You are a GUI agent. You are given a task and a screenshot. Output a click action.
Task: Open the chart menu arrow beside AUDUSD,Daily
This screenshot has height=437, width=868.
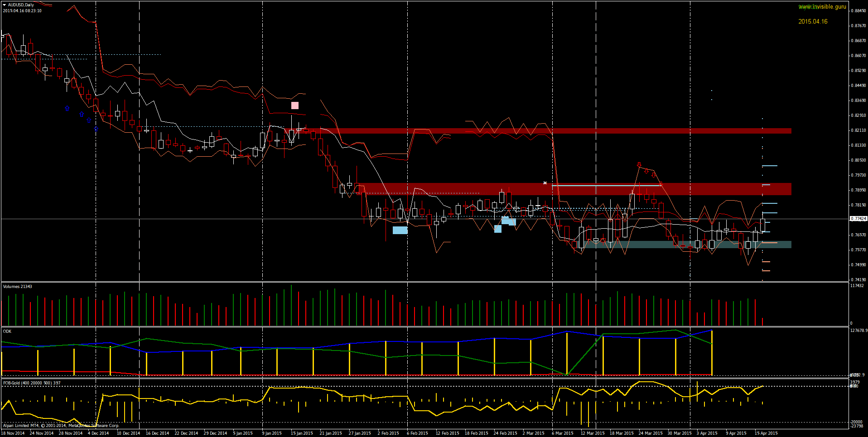5,5
